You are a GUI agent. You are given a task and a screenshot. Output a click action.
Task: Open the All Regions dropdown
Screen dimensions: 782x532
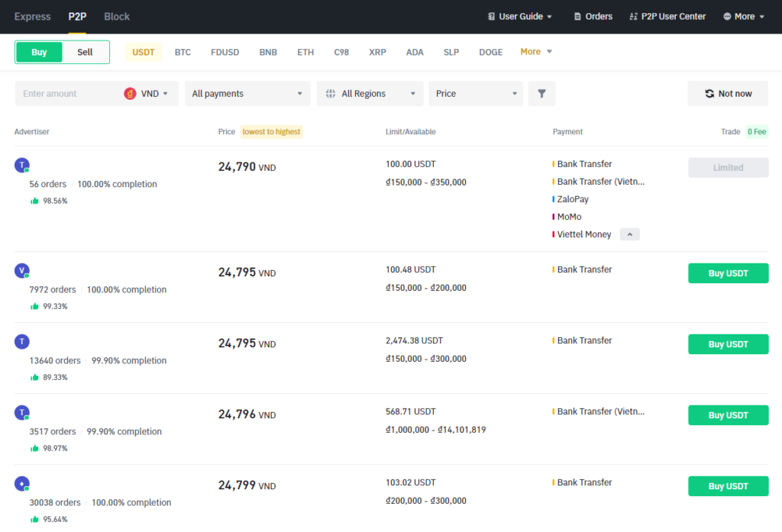pos(370,93)
